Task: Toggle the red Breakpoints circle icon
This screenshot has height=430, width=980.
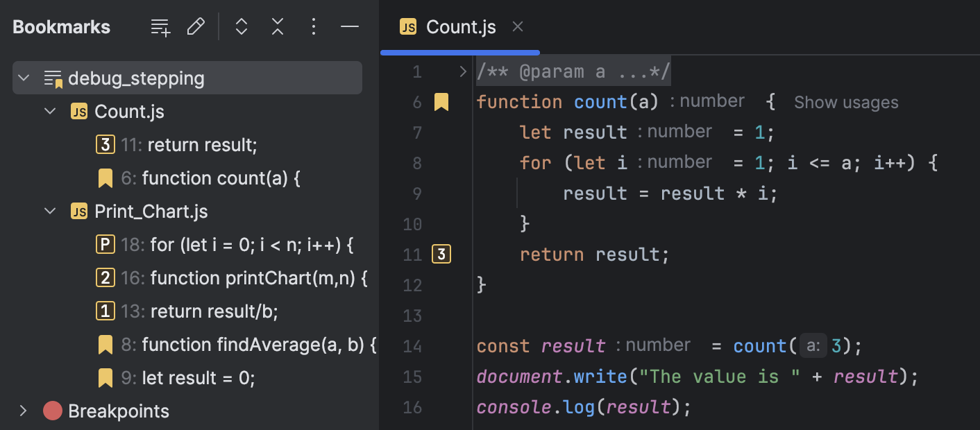Action: (x=52, y=411)
